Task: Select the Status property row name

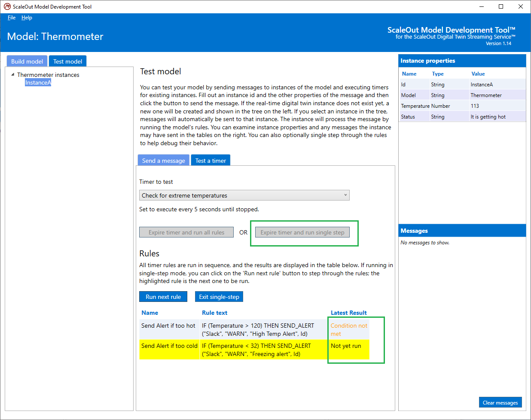Action: point(408,117)
